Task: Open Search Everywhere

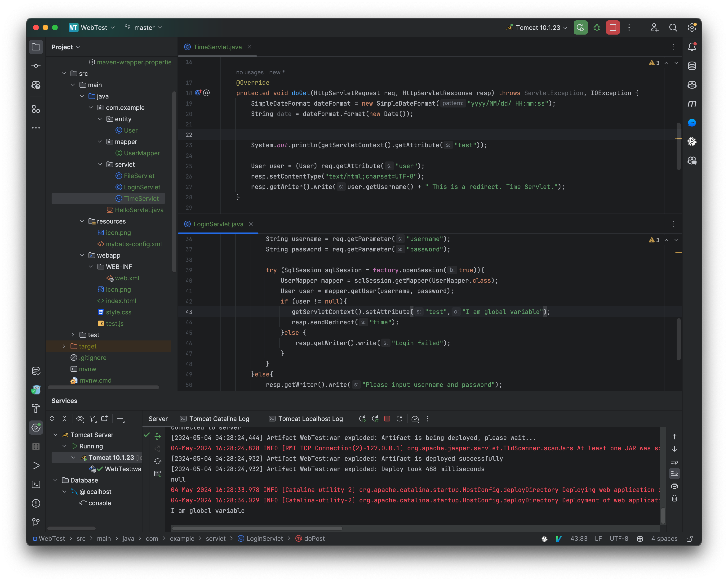Action: click(x=673, y=27)
